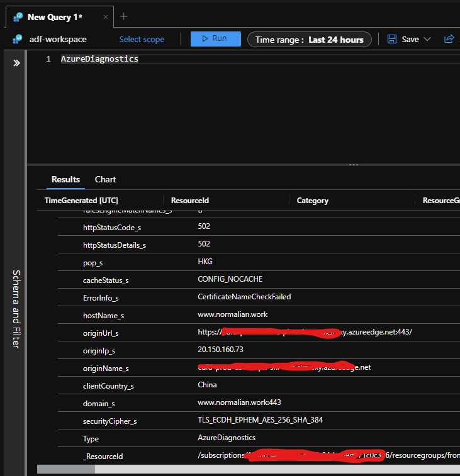Switch to the Chart tab
This screenshot has height=476, width=460.
105,179
